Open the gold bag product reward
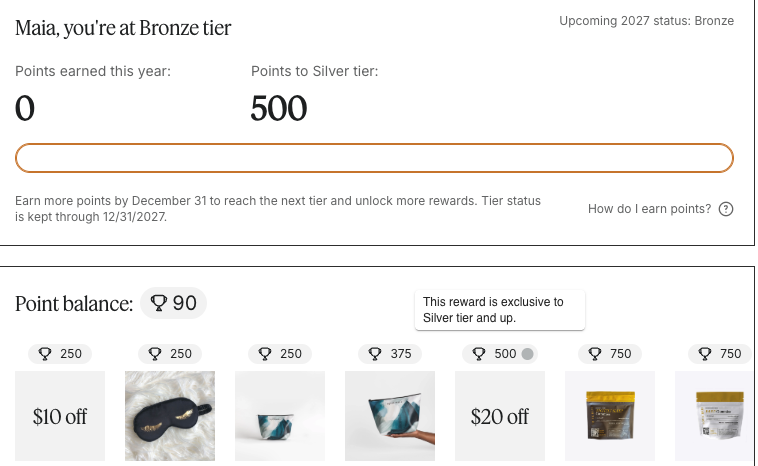The height and width of the screenshot is (466, 758). click(x=610, y=416)
